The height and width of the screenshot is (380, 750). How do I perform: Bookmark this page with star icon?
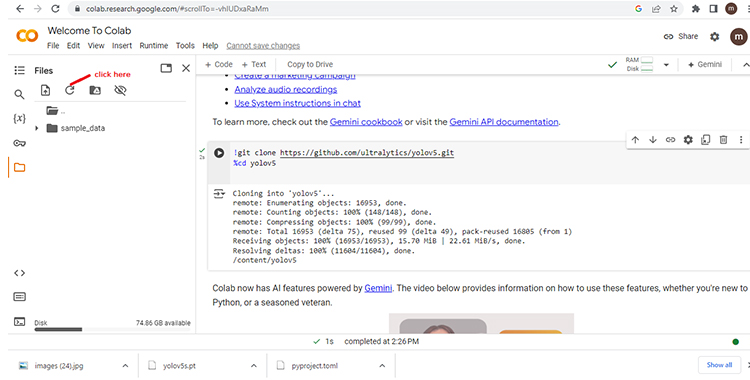click(674, 9)
